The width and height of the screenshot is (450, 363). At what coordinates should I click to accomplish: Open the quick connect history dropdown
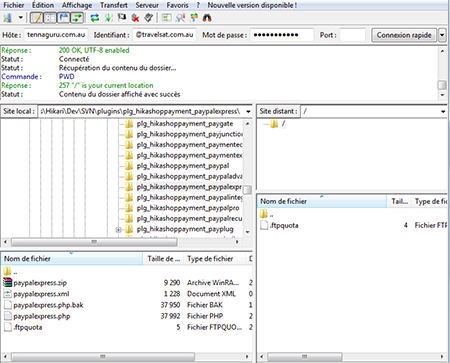pos(442,35)
